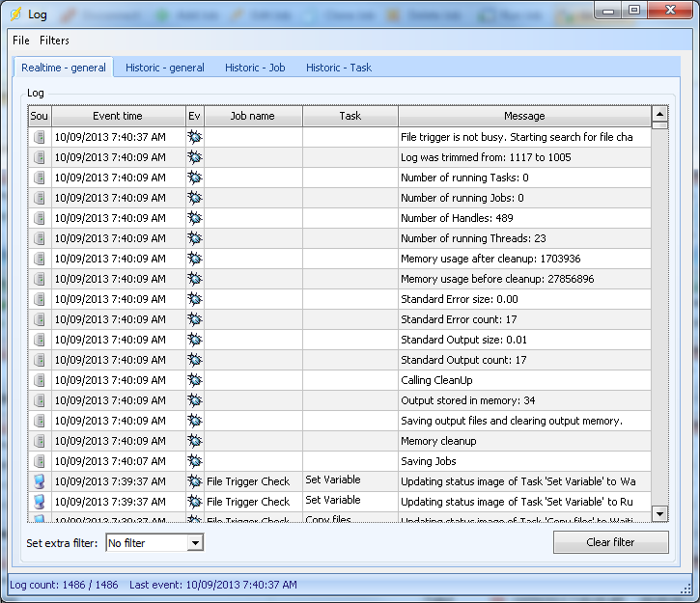The image size is (700, 603).
Task: Click scrollbar down arrow in log list
Action: pyautogui.click(x=659, y=513)
